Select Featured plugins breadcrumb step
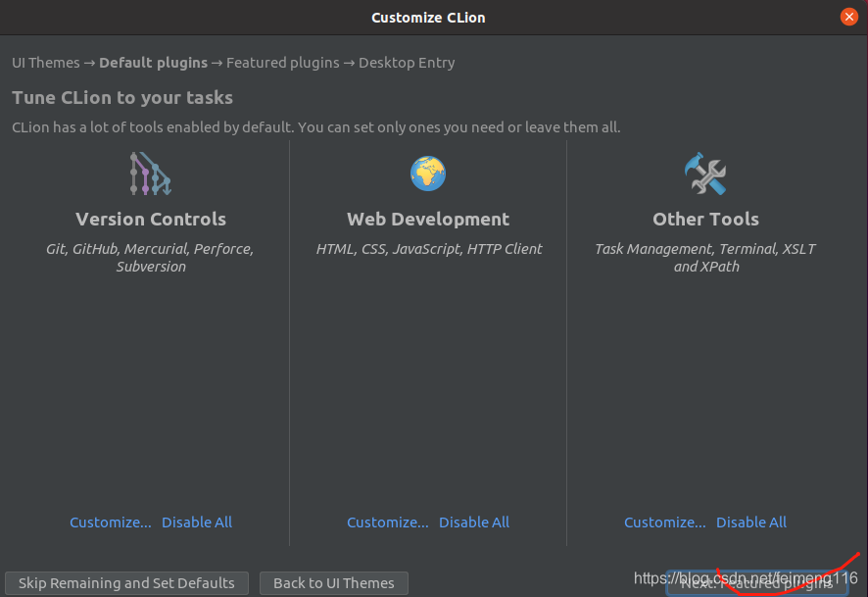Viewport: 868px width, 597px height. point(283,63)
